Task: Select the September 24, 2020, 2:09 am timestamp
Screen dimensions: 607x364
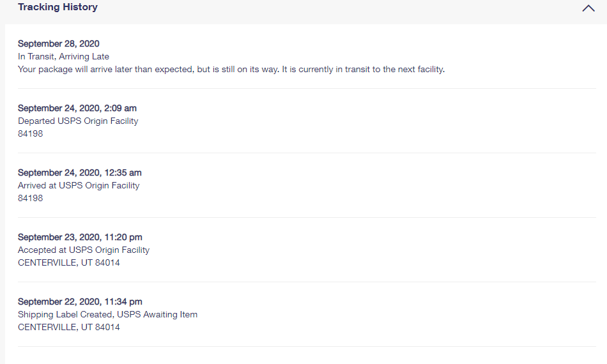Action: [x=77, y=109]
